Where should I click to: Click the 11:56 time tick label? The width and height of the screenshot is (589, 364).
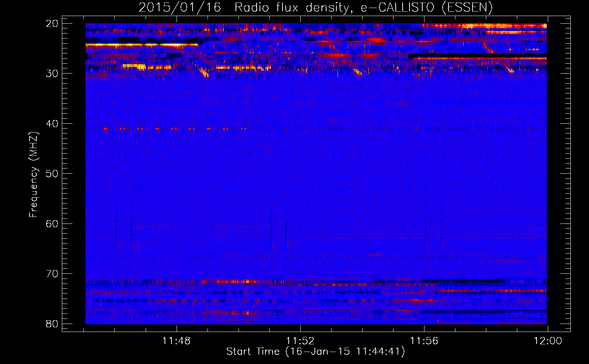click(424, 341)
